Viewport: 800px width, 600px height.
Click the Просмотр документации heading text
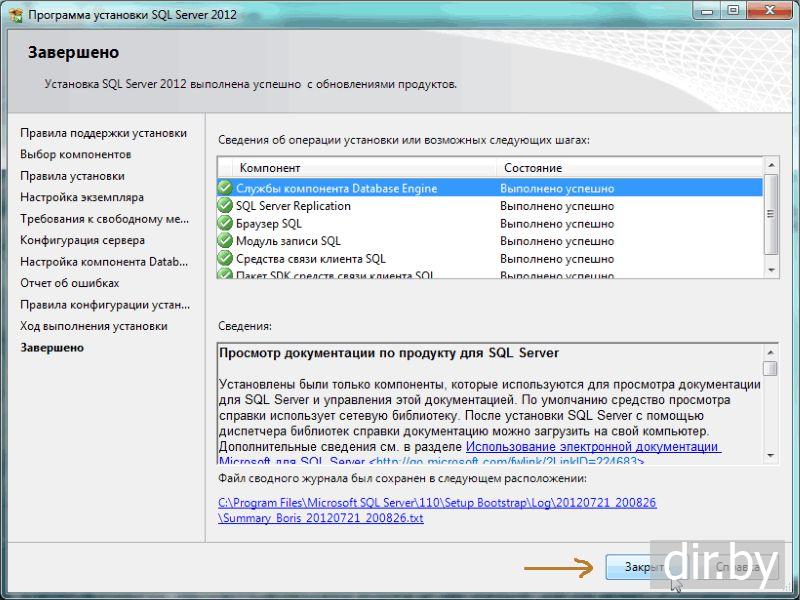[389, 353]
